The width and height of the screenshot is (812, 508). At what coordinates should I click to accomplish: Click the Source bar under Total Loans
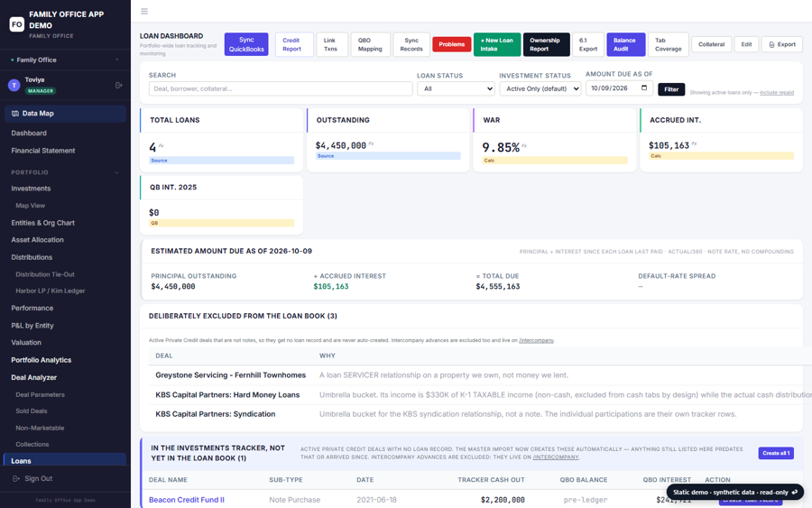pyautogui.click(x=222, y=161)
